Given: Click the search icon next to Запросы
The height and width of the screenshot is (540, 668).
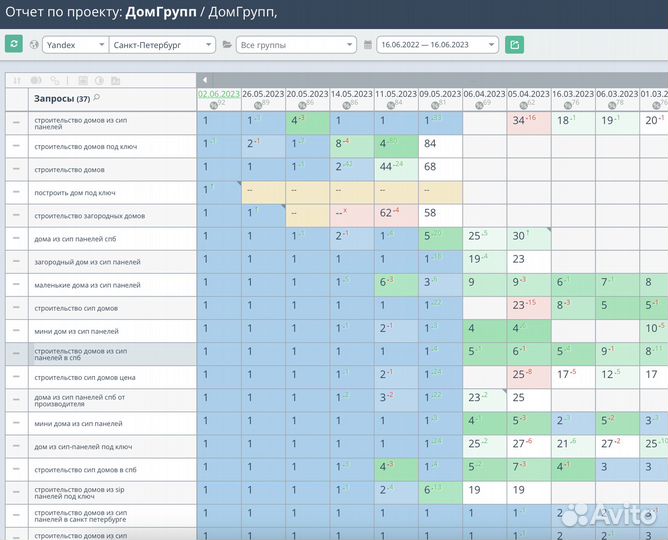Looking at the screenshot, I should click(x=97, y=98).
